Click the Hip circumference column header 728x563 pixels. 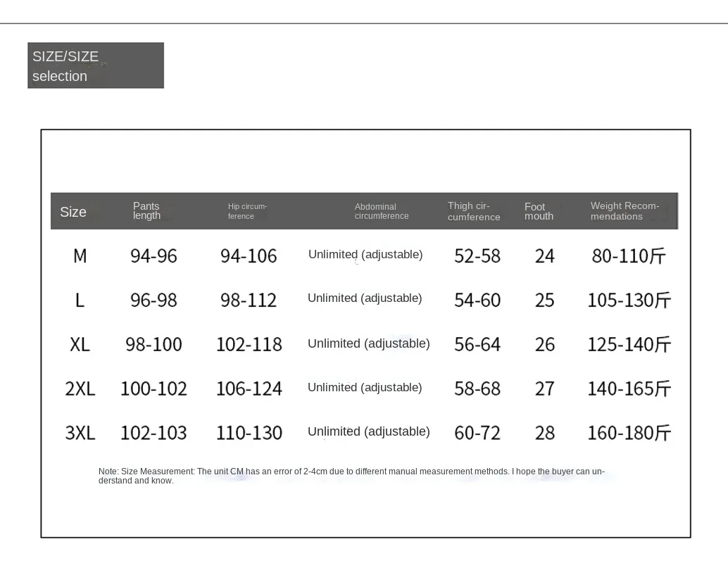point(247,211)
